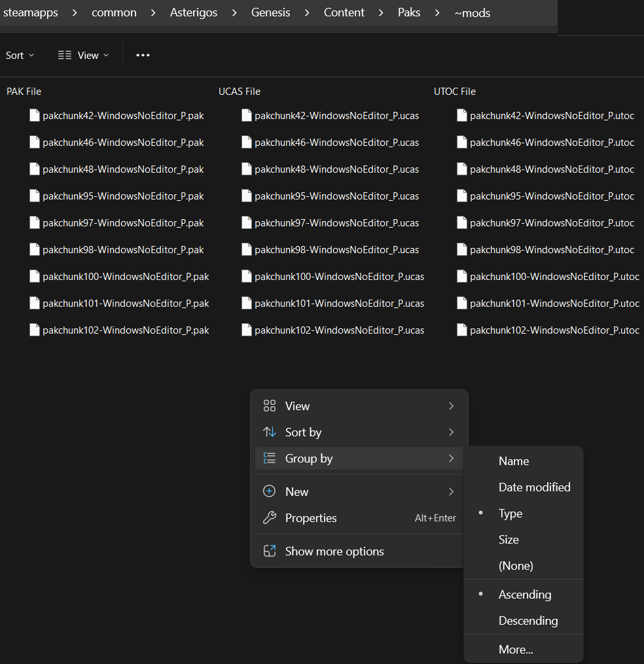Select pakchunk102-WindowsNoEditor_P.utoc file
This screenshot has height=664, width=644.
point(548,330)
